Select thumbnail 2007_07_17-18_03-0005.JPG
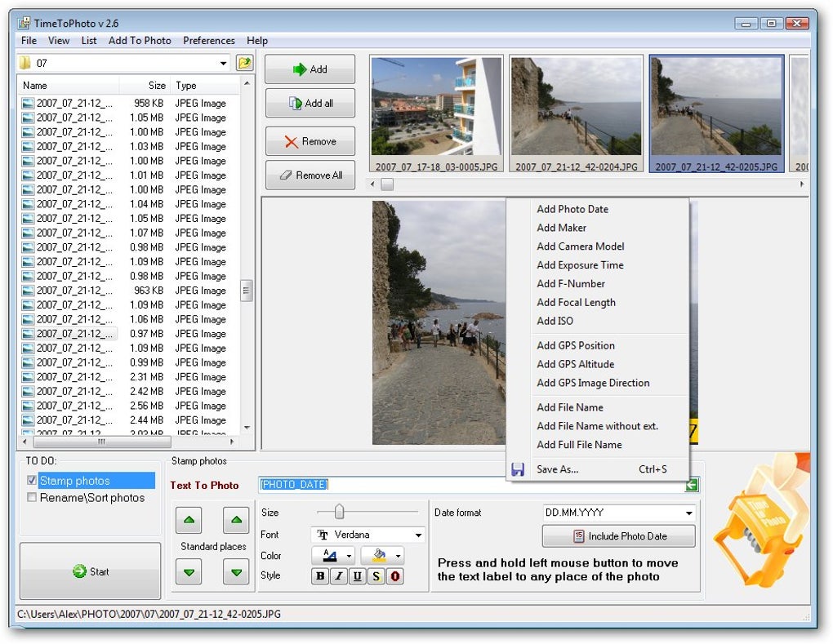 [x=436, y=114]
